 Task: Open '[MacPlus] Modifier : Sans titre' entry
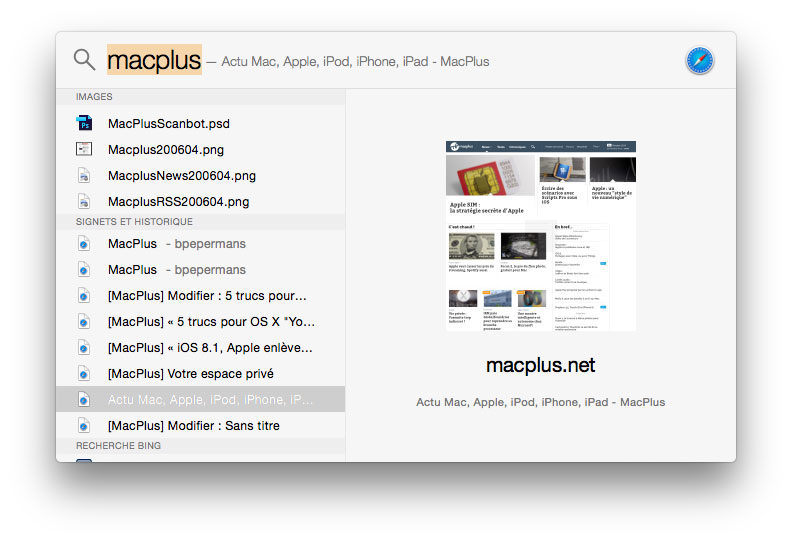click(x=201, y=426)
